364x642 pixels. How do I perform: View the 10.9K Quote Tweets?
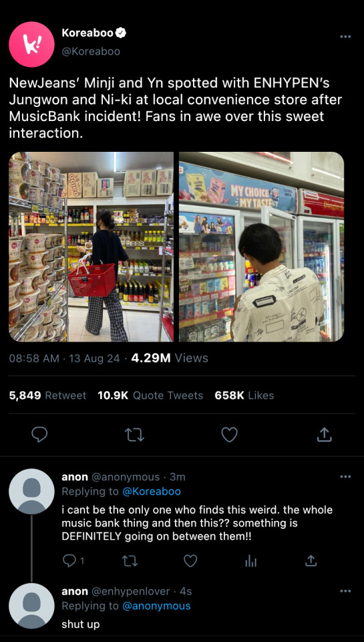[150, 395]
